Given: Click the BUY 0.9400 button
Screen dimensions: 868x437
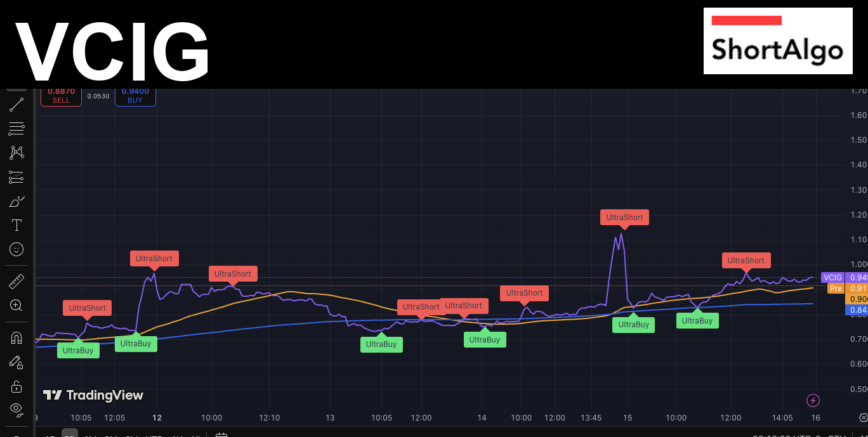Looking at the screenshot, I should (135, 96).
